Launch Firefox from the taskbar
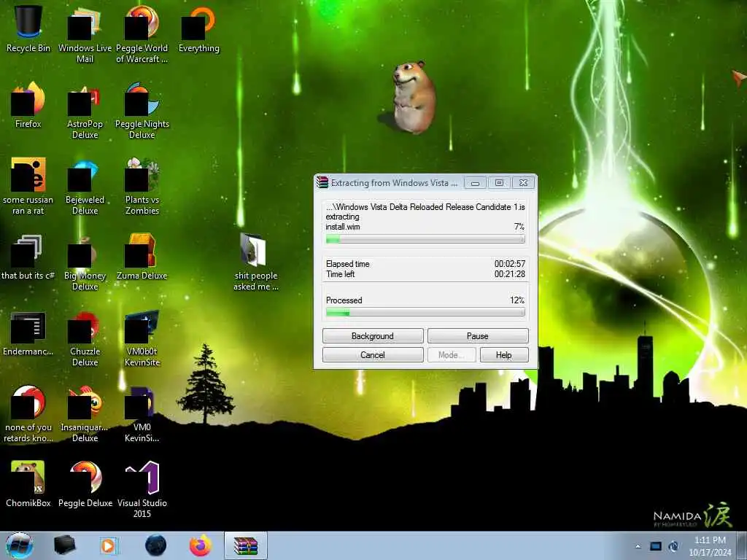Screen dimensions: 747x560 click(201, 545)
